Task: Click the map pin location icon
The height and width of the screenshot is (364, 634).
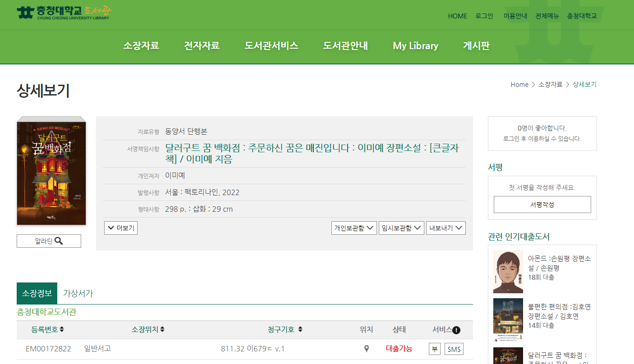Action: 367,349
